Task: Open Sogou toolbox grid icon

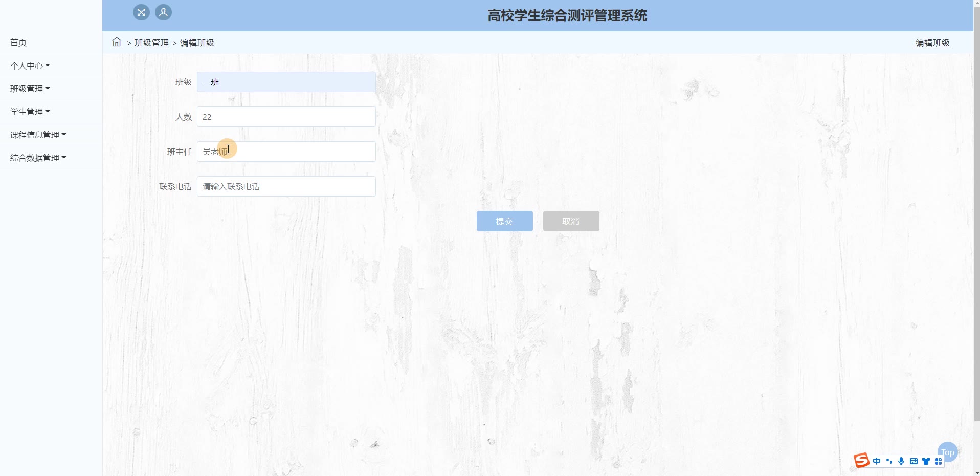Action: click(x=938, y=461)
